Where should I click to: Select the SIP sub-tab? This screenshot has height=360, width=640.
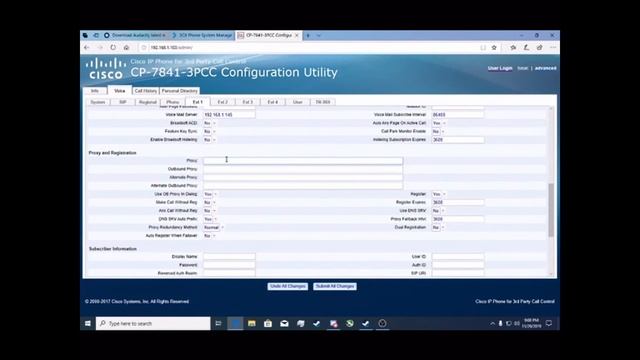tap(123, 102)
